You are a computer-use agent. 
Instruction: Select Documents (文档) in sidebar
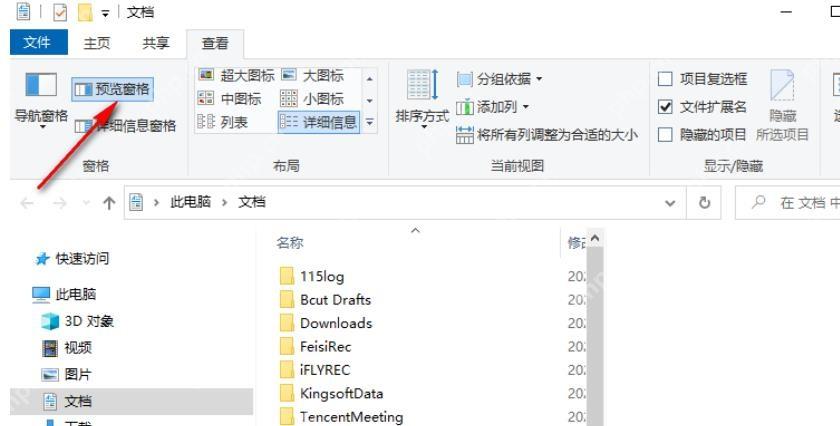pos(131,401)
